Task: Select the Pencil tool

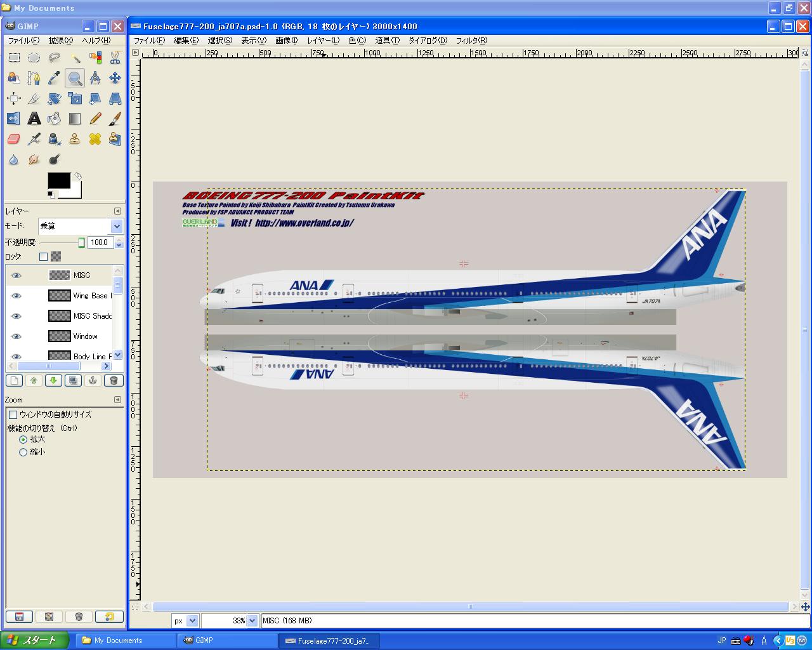Action: pyautogui.click(x=95, y=119)
